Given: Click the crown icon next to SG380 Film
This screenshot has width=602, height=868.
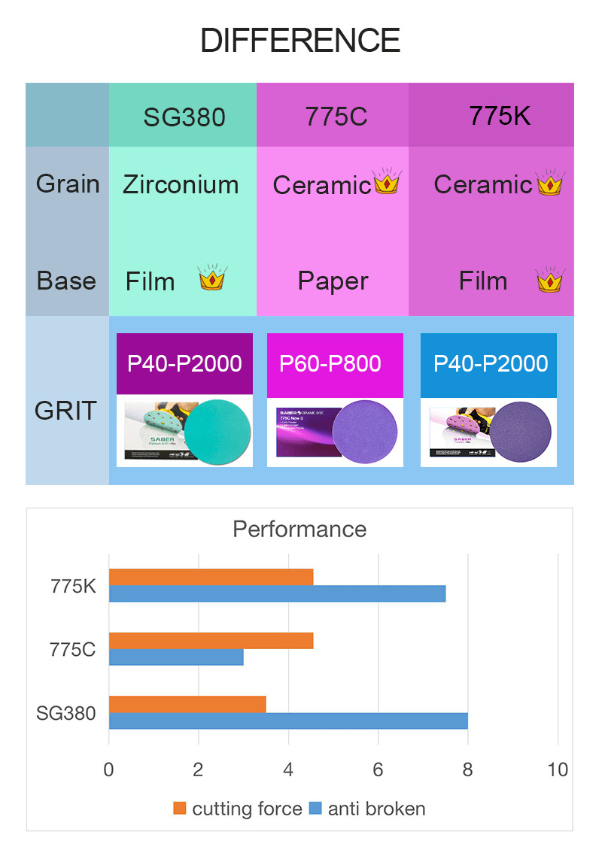Looking at the screenshot, I should tap(213, 277).
